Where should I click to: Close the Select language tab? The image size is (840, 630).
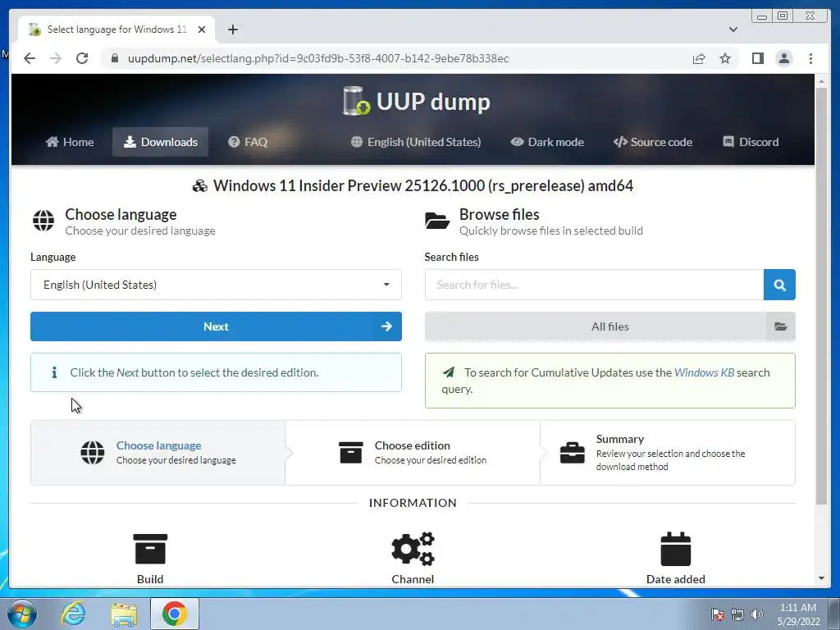[x=202, y=30]
